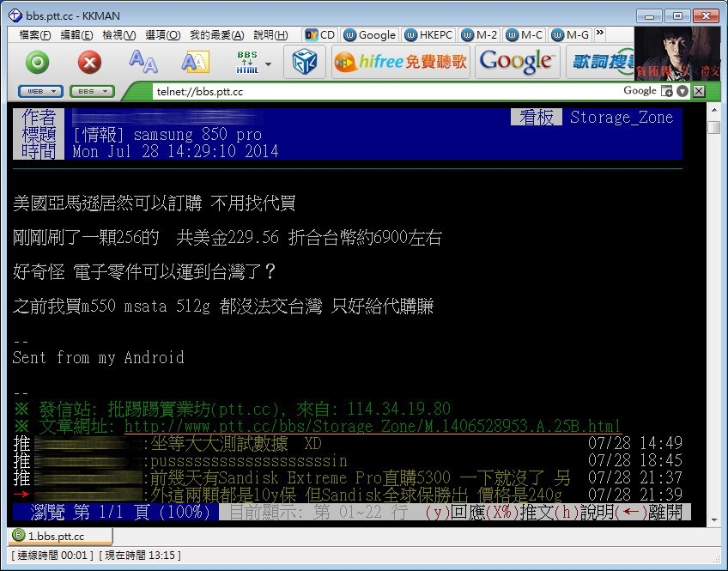
Task: Open the 說明(H) menu
Action: (270, 35)
